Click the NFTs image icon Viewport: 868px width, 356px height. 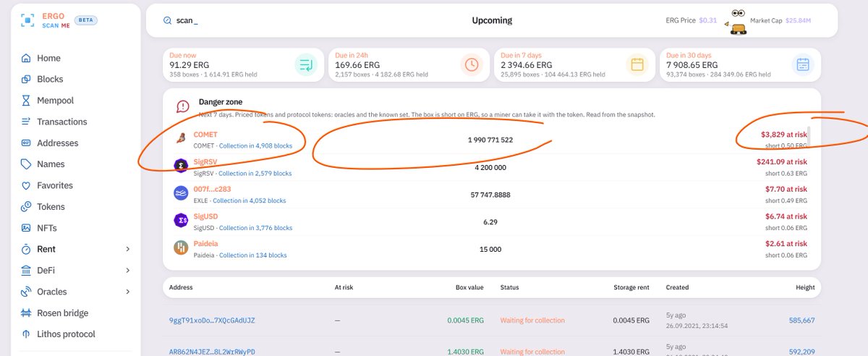[x=26, y=228]
